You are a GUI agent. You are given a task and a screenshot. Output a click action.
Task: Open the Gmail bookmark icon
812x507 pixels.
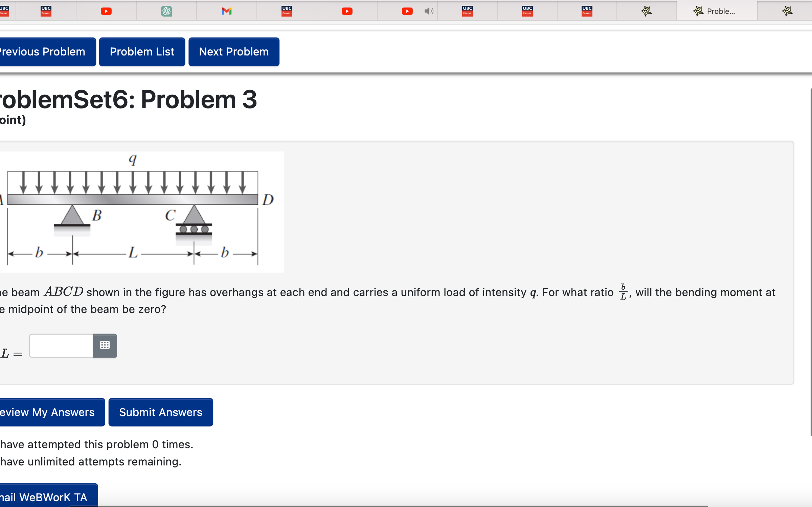click(x=227, y=11)
